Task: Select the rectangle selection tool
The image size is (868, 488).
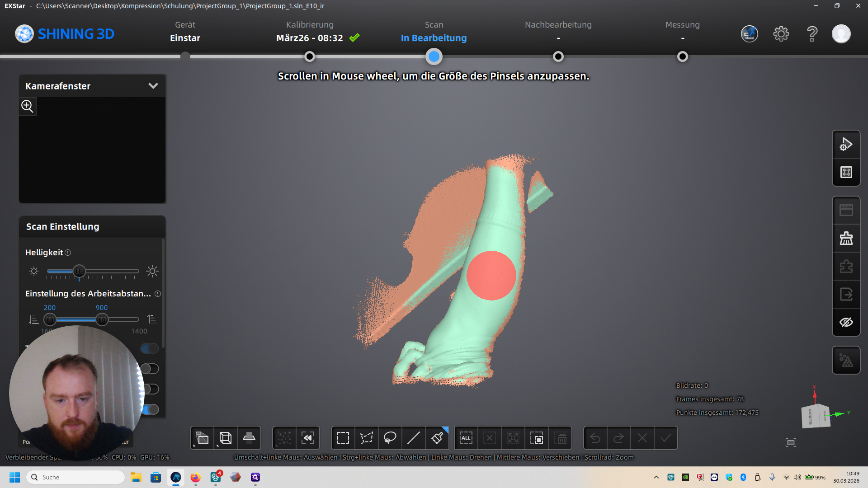Action: [343, 438]
